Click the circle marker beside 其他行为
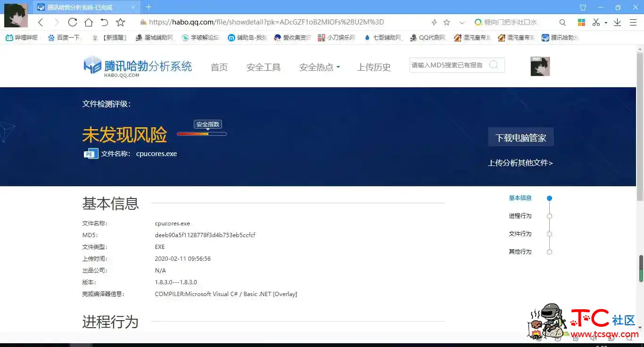The height and width of the screenshot is (347, 644). 549,252
